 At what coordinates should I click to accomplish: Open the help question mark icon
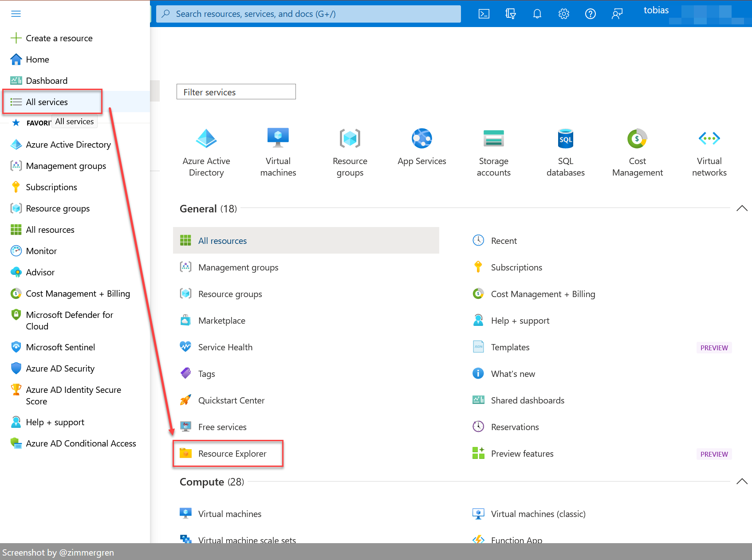pyautogui.click(x=590, y=14)
